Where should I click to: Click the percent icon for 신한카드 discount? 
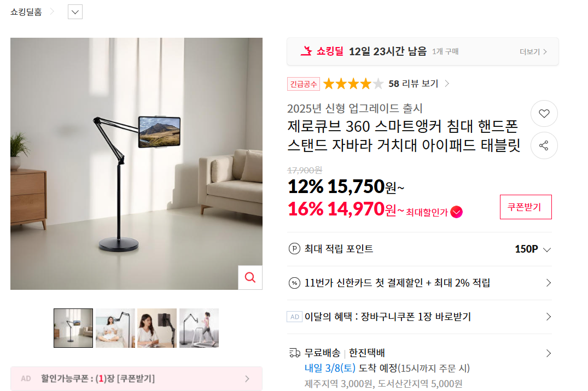[x=294, y=283]
